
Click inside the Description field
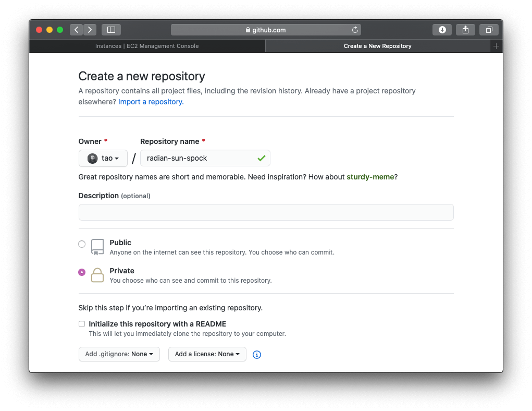266,212
